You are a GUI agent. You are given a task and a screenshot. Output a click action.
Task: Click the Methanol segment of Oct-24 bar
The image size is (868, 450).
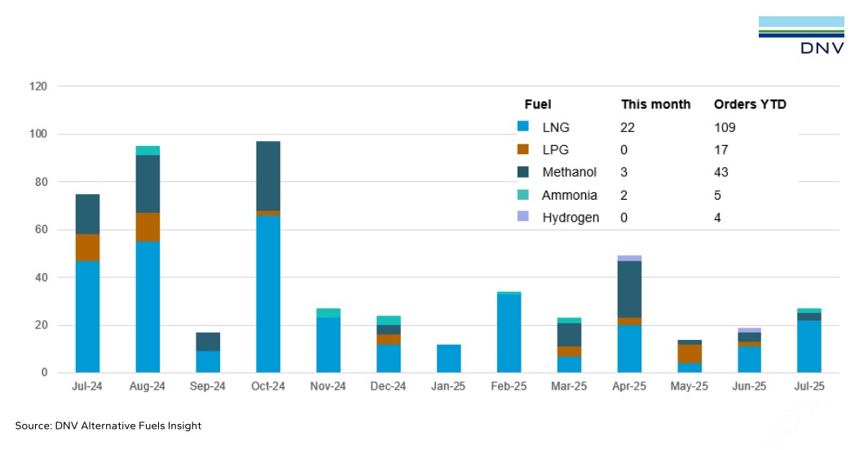pos(268,176)
